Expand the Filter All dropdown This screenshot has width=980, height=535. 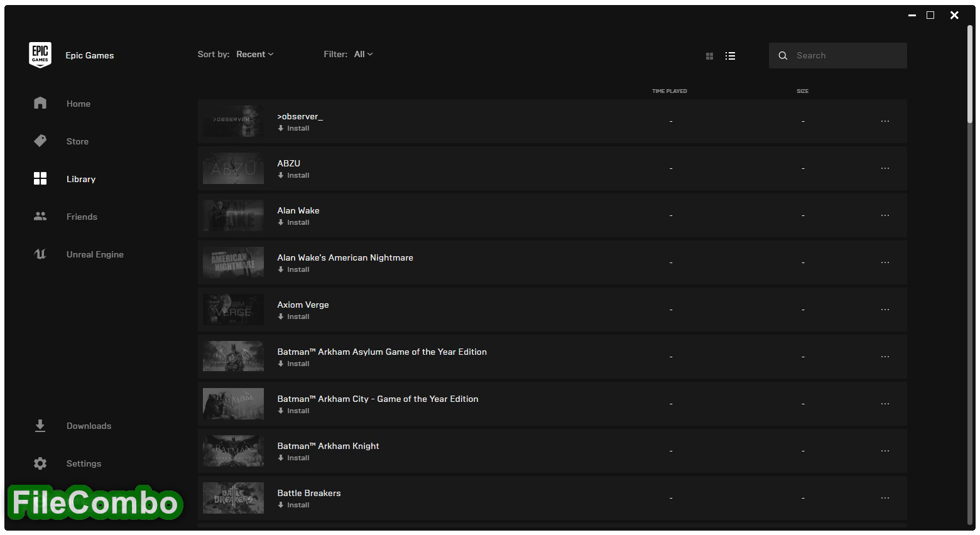pos(363,54)
